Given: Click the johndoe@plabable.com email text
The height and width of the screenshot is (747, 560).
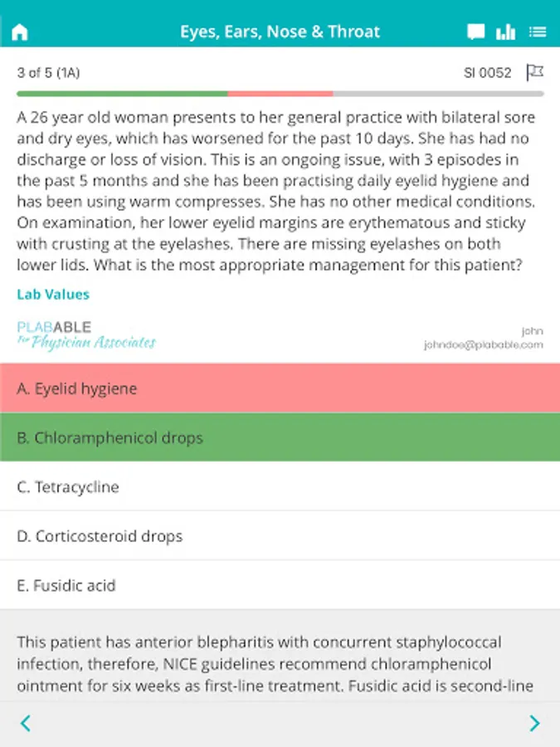Looking at the screenshot, I should pos(484,344).
